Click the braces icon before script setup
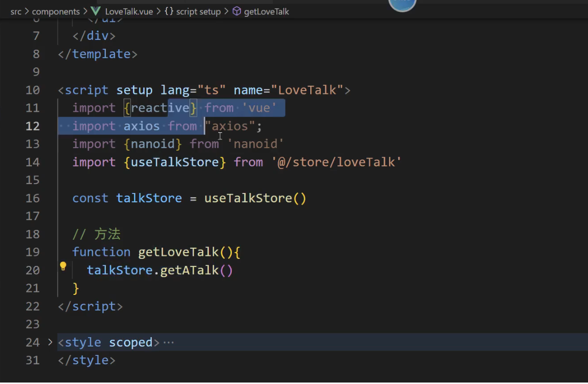Screen dimensions: 588x384 coord(169,11)
